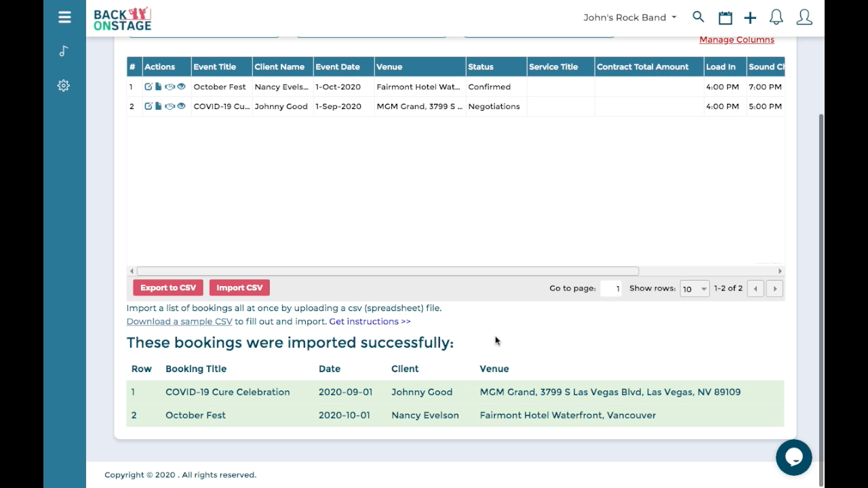Click October Fest in imported bookings list

195,415
